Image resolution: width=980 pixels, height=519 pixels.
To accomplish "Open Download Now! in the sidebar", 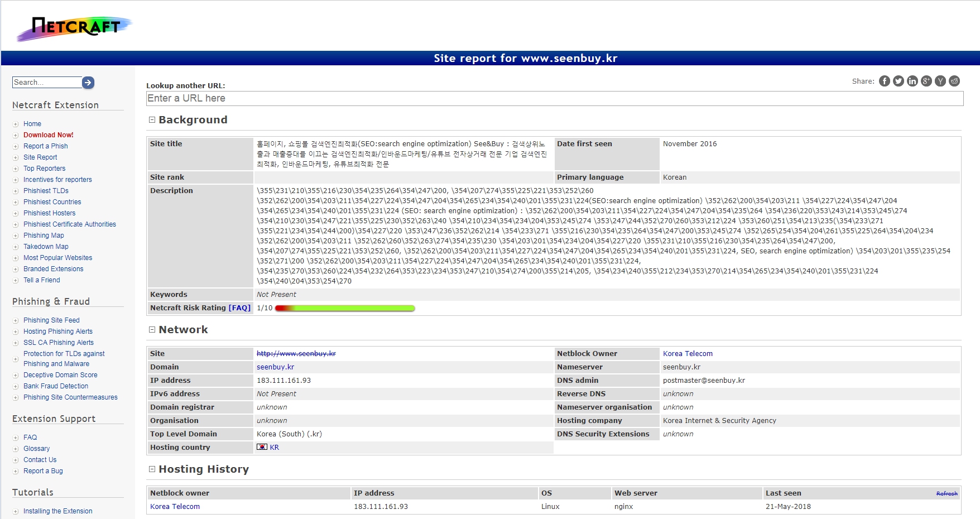I will point(49,135).
